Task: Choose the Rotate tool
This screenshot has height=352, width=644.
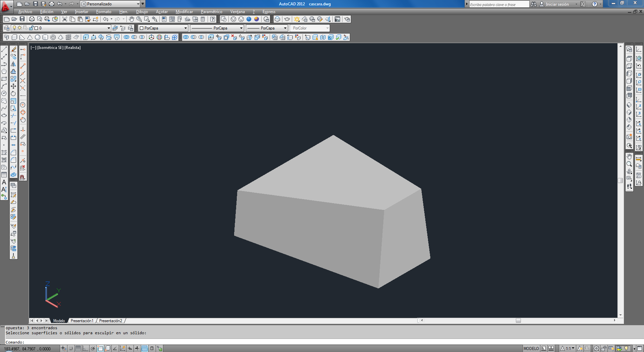Action: [x=13, y=94]
